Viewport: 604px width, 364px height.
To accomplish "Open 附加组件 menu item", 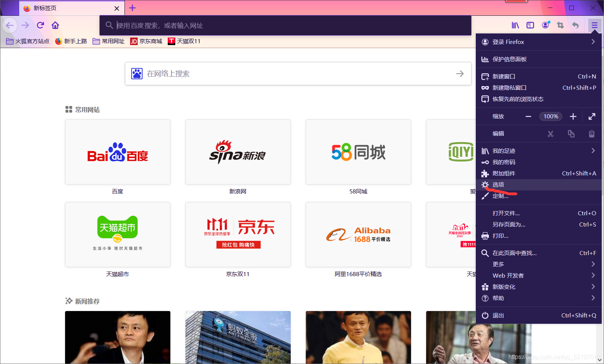I will [x=539, y=174].
